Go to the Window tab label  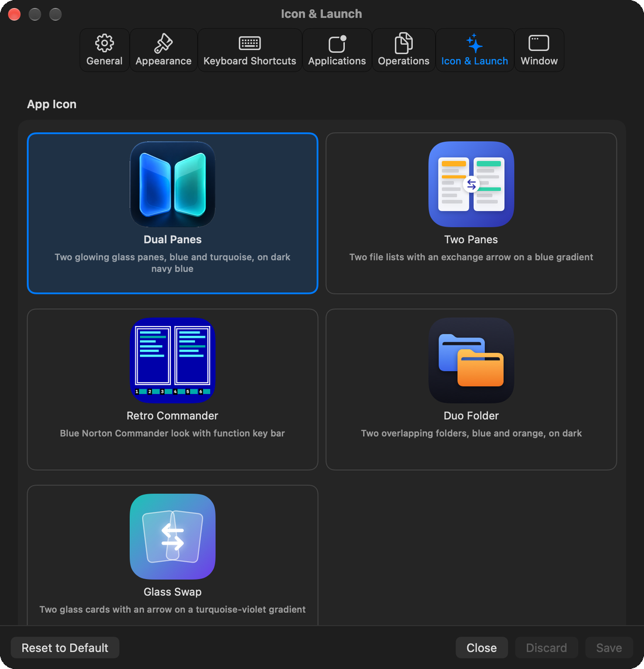(x=539, y=61)
